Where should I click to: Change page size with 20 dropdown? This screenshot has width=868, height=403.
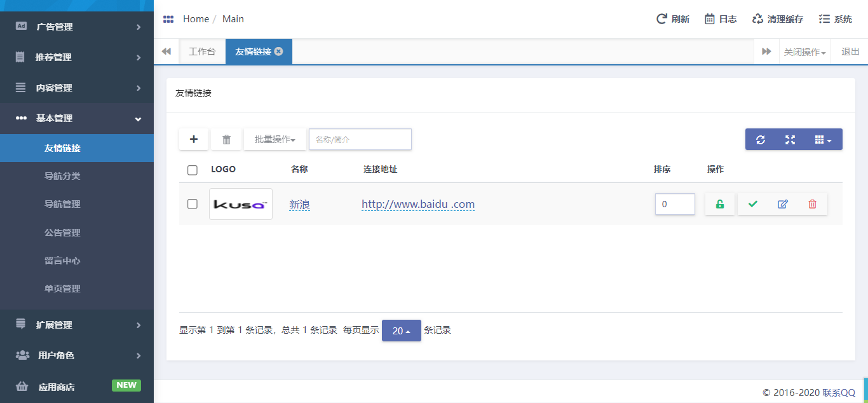click(401, 331)
